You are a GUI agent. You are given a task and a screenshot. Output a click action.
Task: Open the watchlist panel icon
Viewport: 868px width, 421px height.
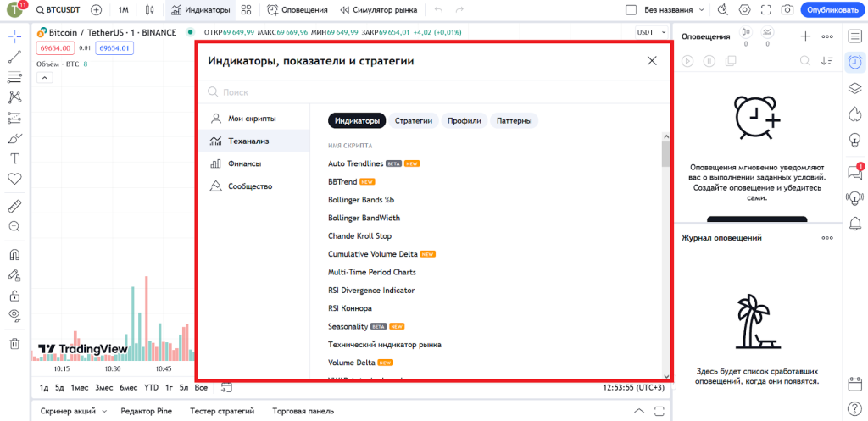point(854,36)
